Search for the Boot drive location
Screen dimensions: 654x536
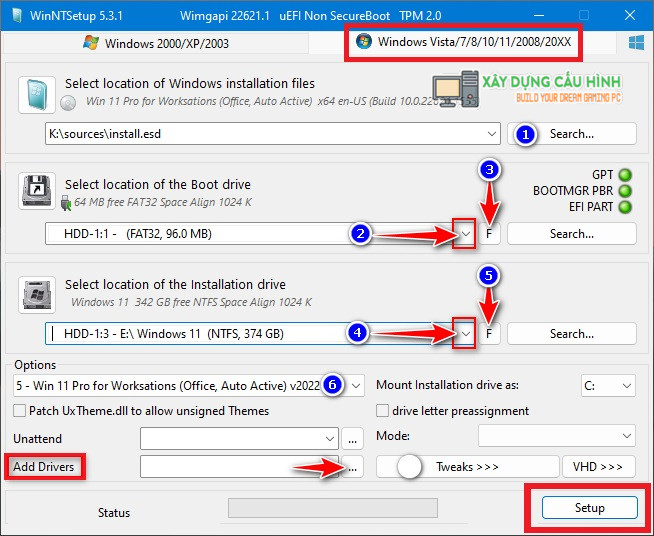[572, 234]
